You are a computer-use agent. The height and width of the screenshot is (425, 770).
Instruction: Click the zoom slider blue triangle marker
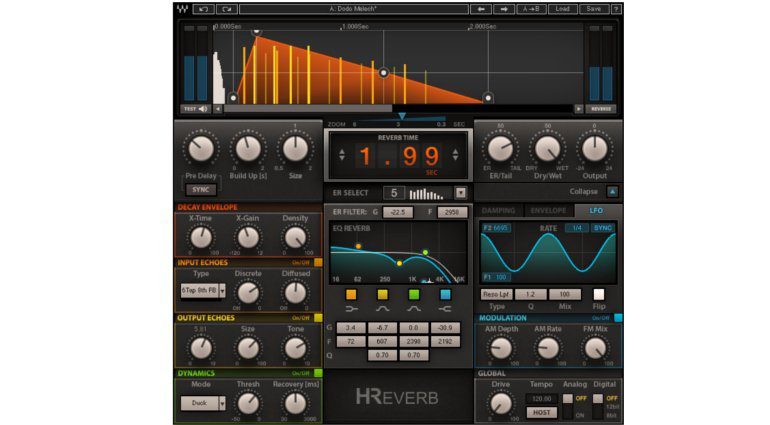402,116
